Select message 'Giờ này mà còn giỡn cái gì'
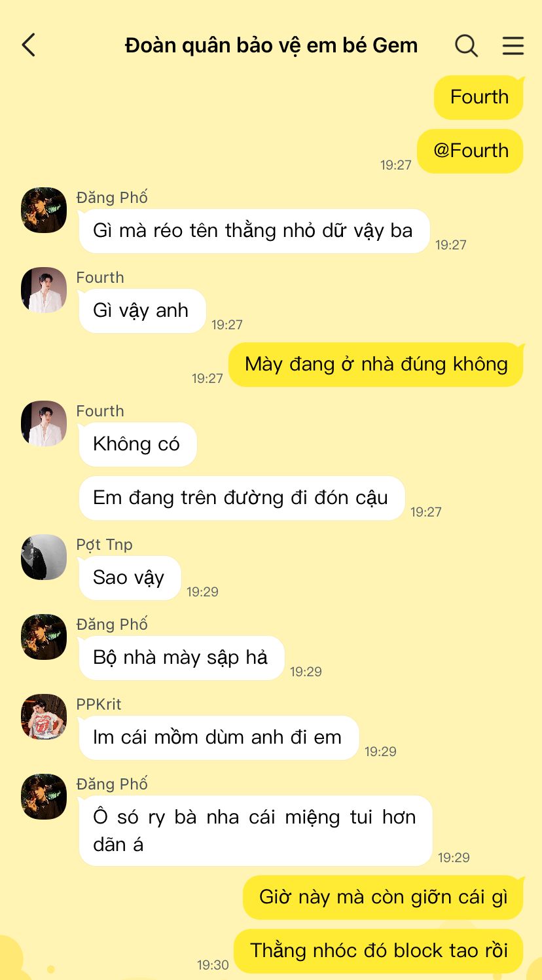The image size is (542, 980). point(383,898)
